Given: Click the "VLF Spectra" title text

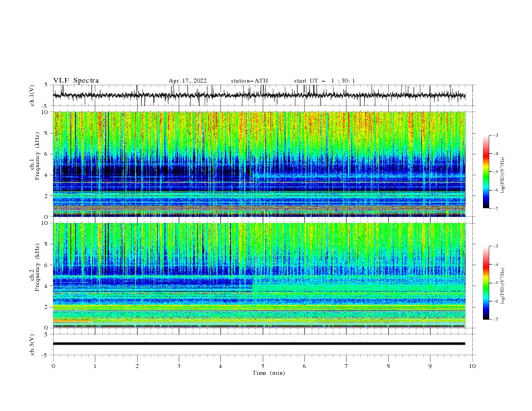Looking at the screenshot, I should pos(76,81).
